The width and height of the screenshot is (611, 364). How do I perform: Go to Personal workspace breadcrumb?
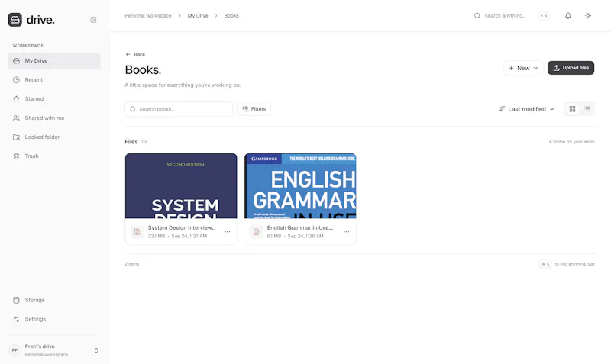click(x=148, y=16)
